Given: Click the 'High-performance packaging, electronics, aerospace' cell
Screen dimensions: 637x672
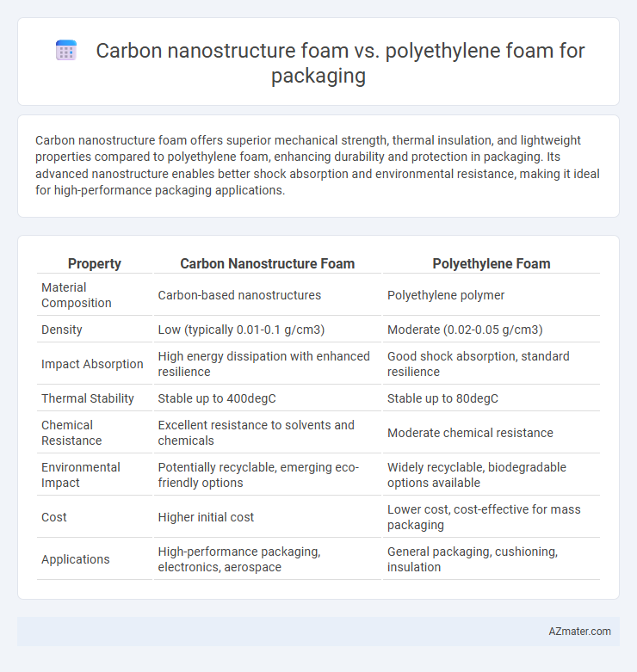Looking at the screenshot, I should click(x=267, y=559).
